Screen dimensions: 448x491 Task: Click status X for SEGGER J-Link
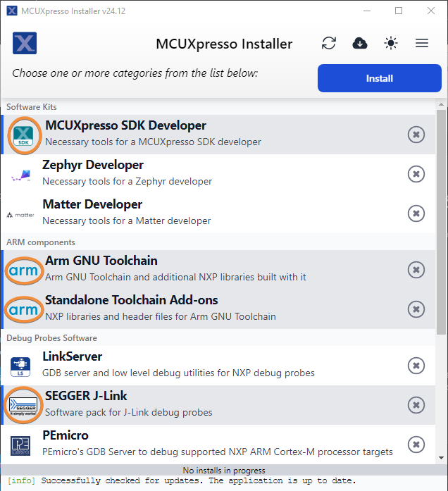(416, 405)
